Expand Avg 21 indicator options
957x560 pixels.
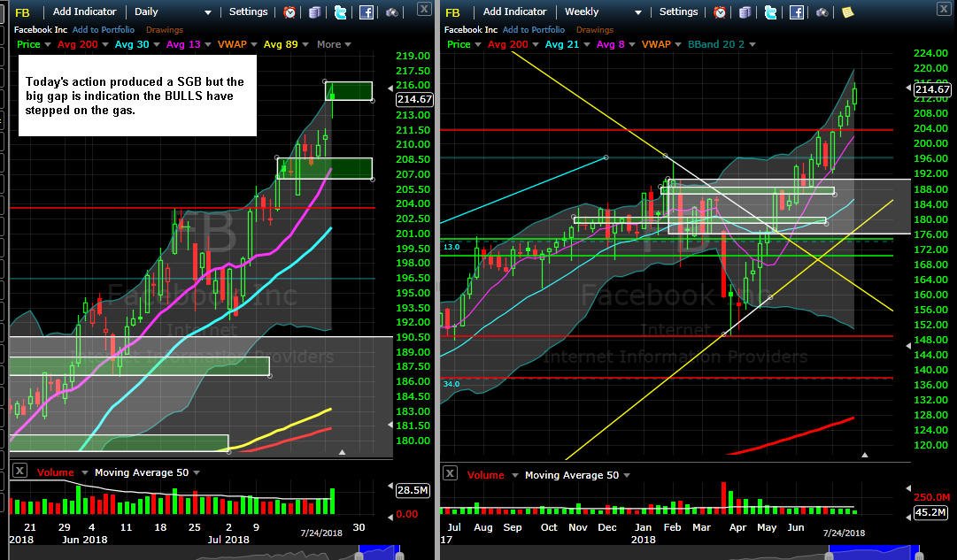coord(587,44)
